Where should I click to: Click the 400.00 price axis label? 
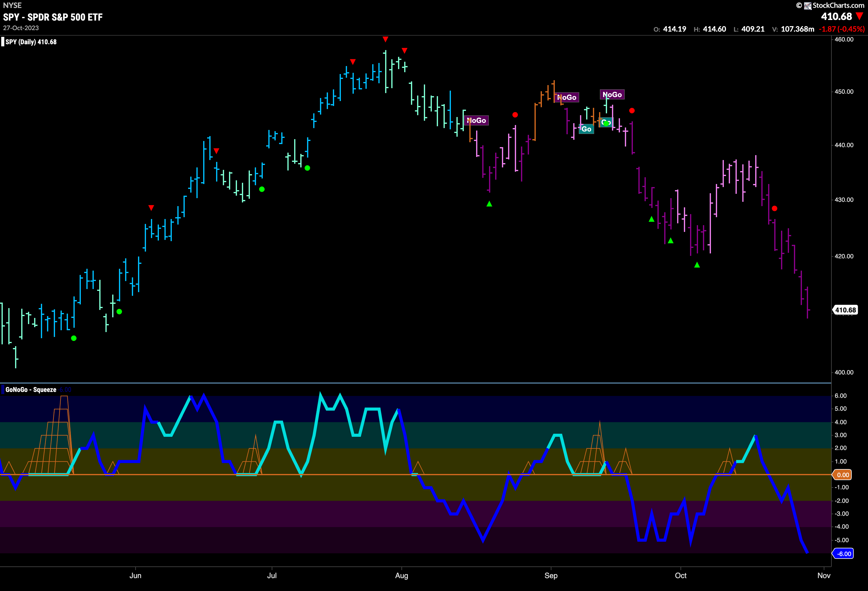(844, 372)
